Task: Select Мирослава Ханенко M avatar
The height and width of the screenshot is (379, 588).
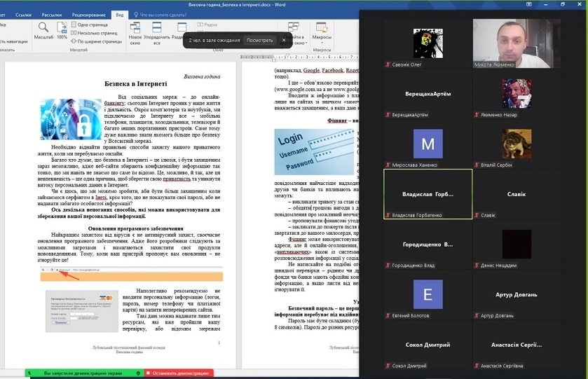Action: (x=428, y=144)
